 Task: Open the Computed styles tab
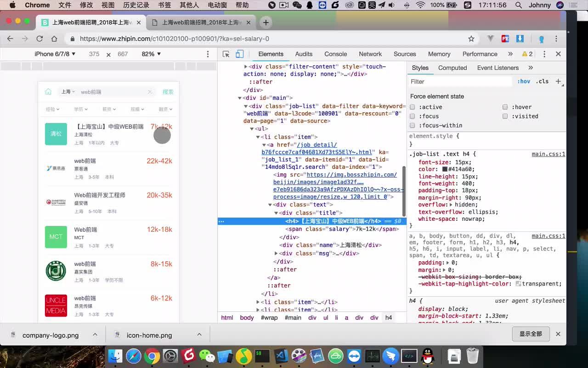(452, 68)
